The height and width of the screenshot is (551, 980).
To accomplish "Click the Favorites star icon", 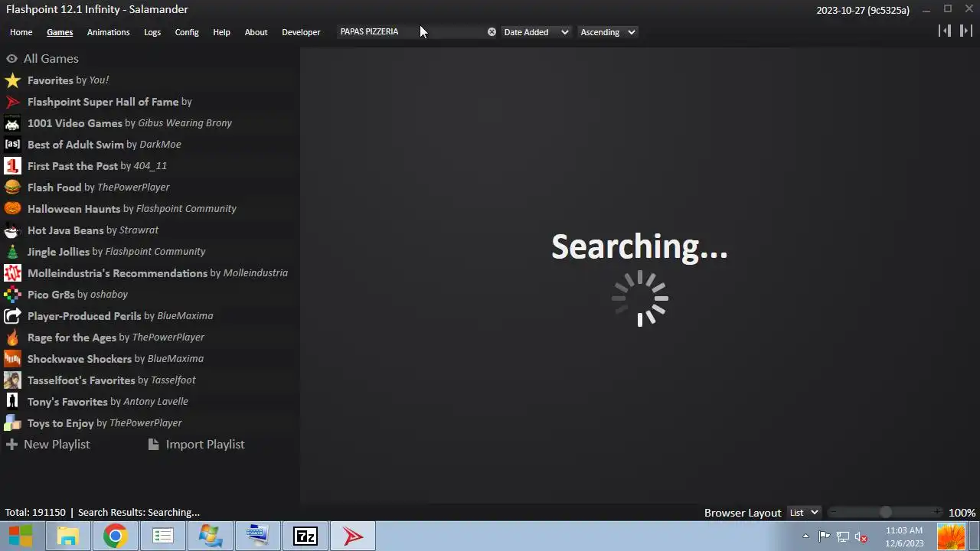I will tap(12, 80).
